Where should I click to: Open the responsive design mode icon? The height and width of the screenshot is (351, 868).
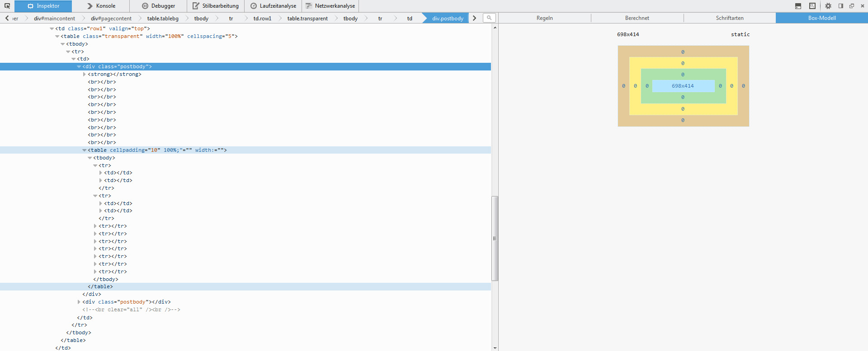[x=812, y=6]
